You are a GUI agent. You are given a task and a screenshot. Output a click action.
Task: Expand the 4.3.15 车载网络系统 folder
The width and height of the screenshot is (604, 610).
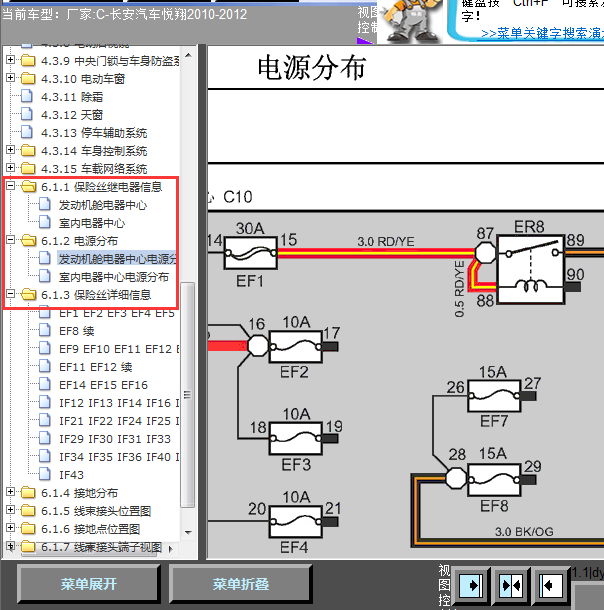click(11, 168)
